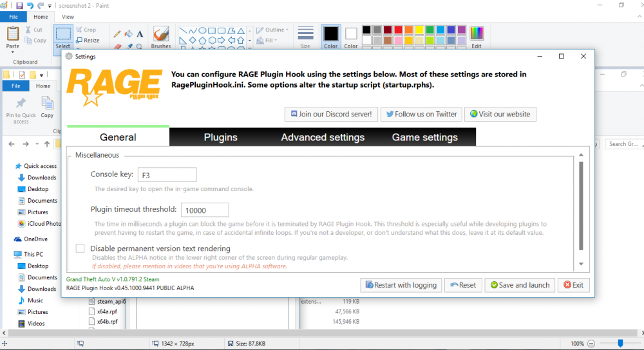
Task: Open the Advanced settings tab
Action: coord(323,137)
